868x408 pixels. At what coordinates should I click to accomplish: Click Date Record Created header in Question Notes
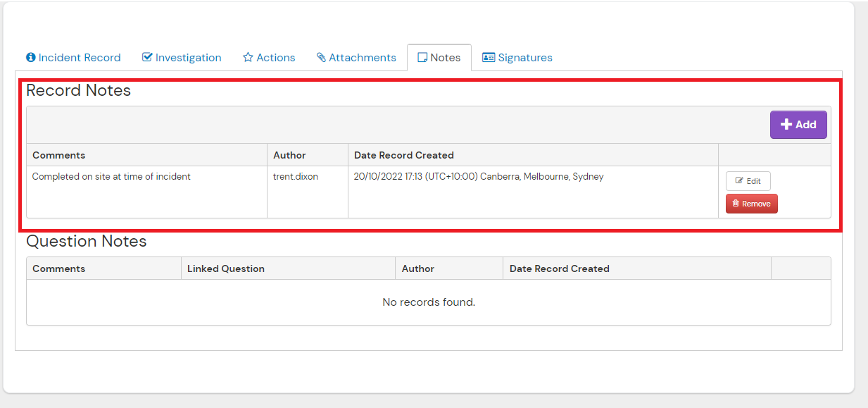click(560, 268)
